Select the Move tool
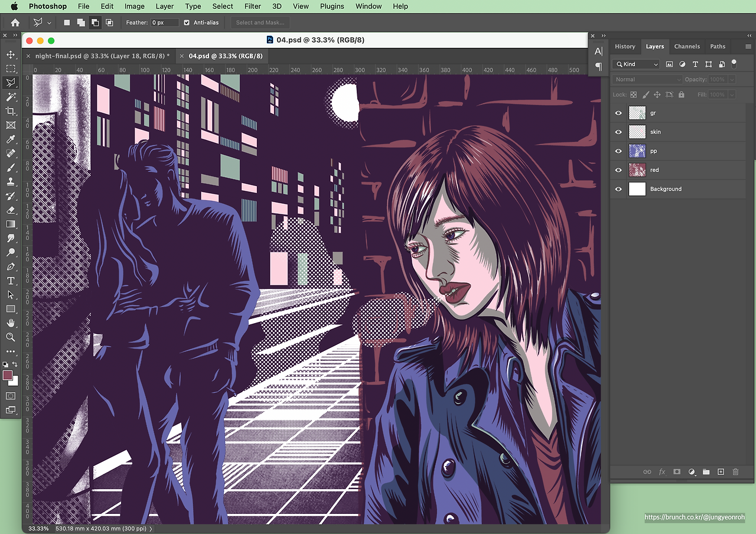756x534 pixels. click(x=11, y=54)
